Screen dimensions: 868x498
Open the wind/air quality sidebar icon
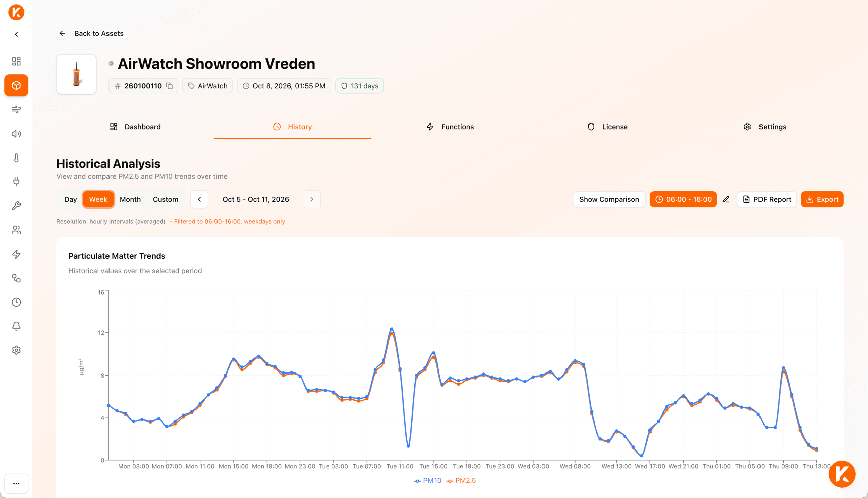[x=16, y=109]
